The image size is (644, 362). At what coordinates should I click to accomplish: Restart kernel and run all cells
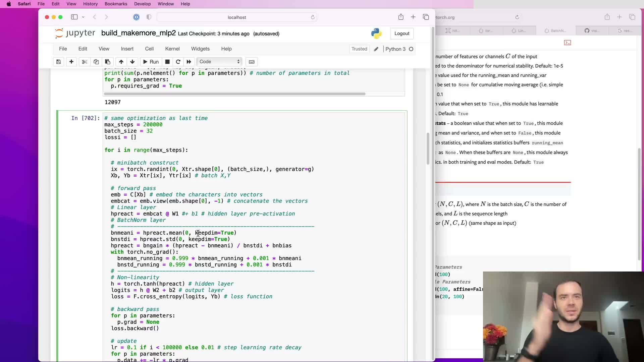pyautogui.click(x=189, y=62)
